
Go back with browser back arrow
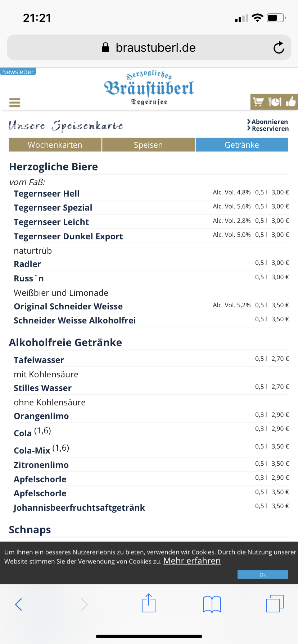19,604
